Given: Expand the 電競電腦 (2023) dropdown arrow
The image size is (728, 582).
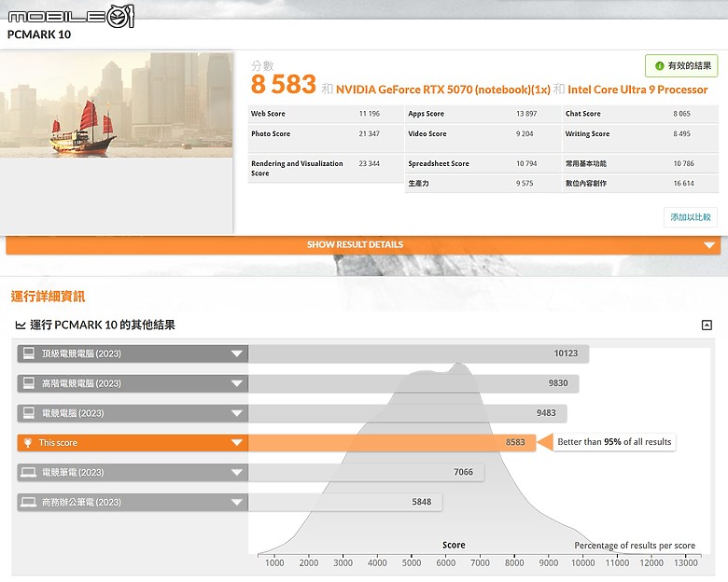Looking at the screenshot, I should (x=237, y=413).
